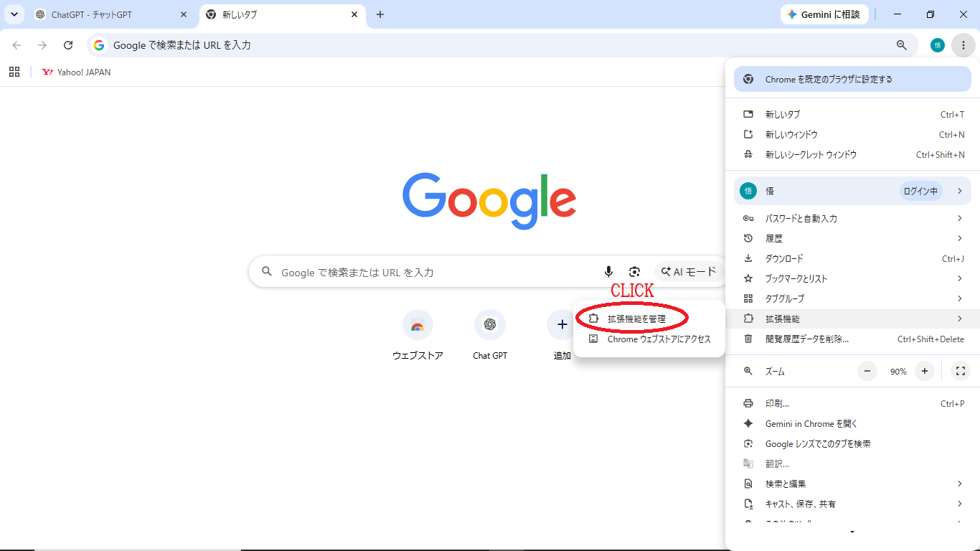
Task: Choose 新しいタブ menu item
Action: [852, 114]
